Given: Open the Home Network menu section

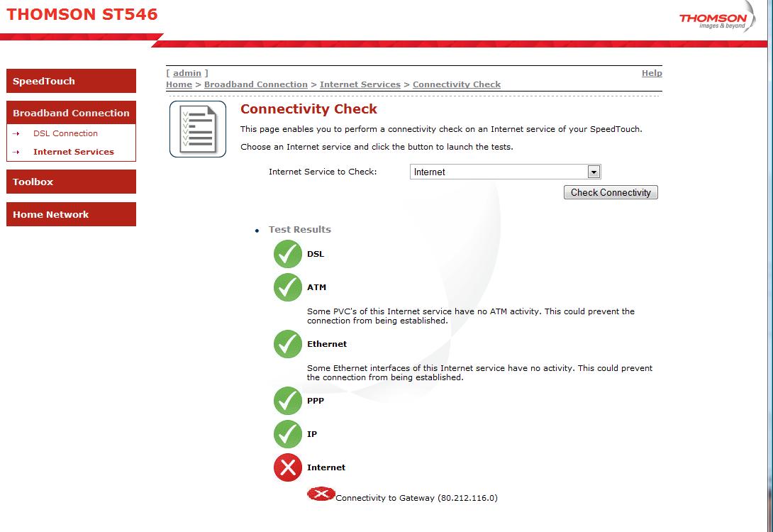Looking at the screenshot, I should 71,214.
